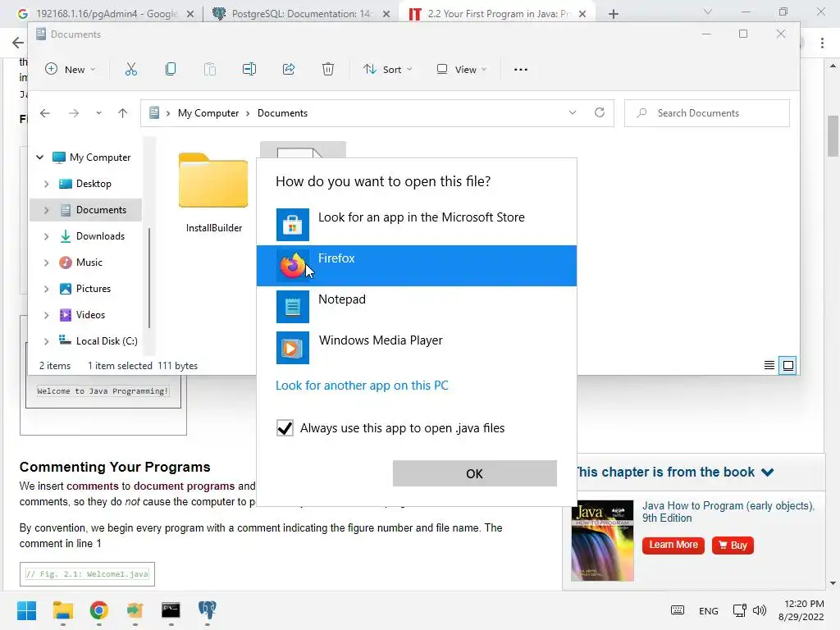This screenshot has height=630, width=840.
Task: Expand the Downloads tree node
Action: click(x=47, y=236)
